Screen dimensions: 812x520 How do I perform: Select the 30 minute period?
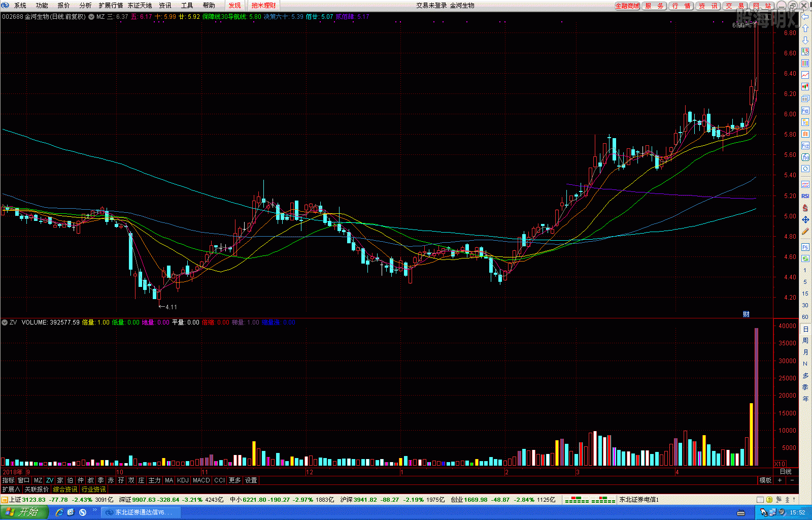(x=805, y=305)
